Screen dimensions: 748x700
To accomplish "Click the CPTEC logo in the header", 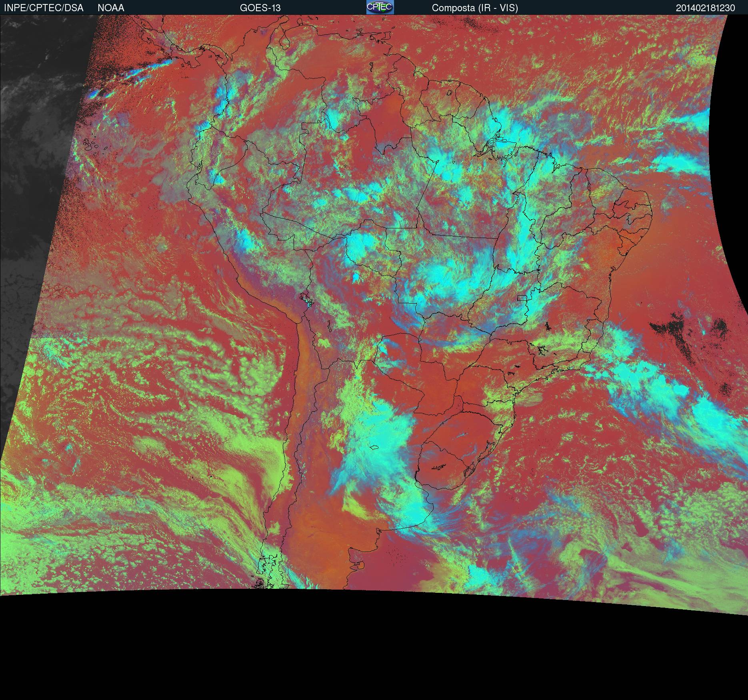I will [x=380, y=7].
